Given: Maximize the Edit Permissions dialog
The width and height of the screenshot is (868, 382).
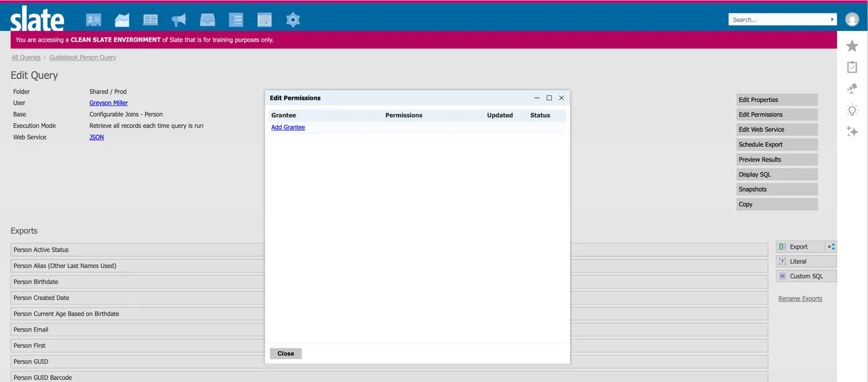Looking at the screenshot, I should click(x=549, y=98).
